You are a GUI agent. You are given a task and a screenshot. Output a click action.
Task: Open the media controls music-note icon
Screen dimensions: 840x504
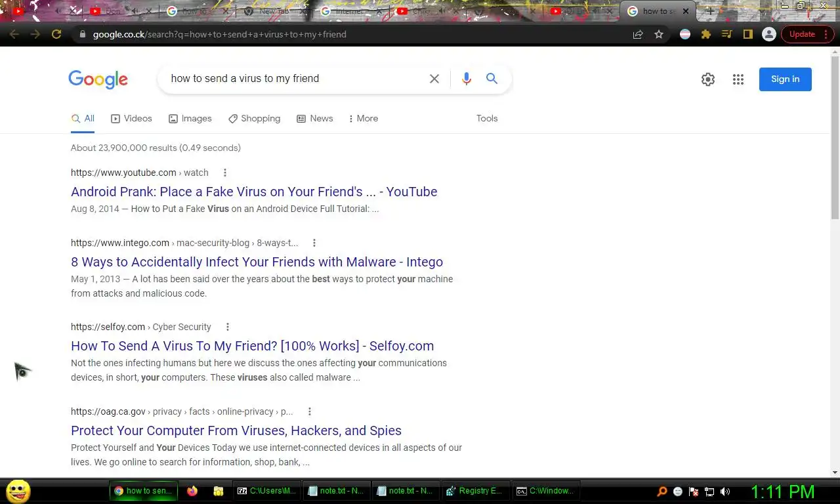coord(726,34)
